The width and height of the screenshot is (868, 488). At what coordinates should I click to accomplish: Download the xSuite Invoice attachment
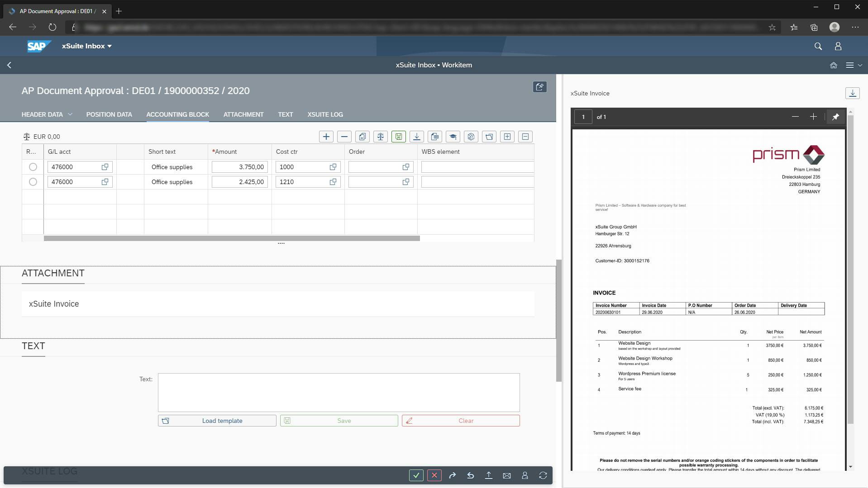(x=853, y=93)
